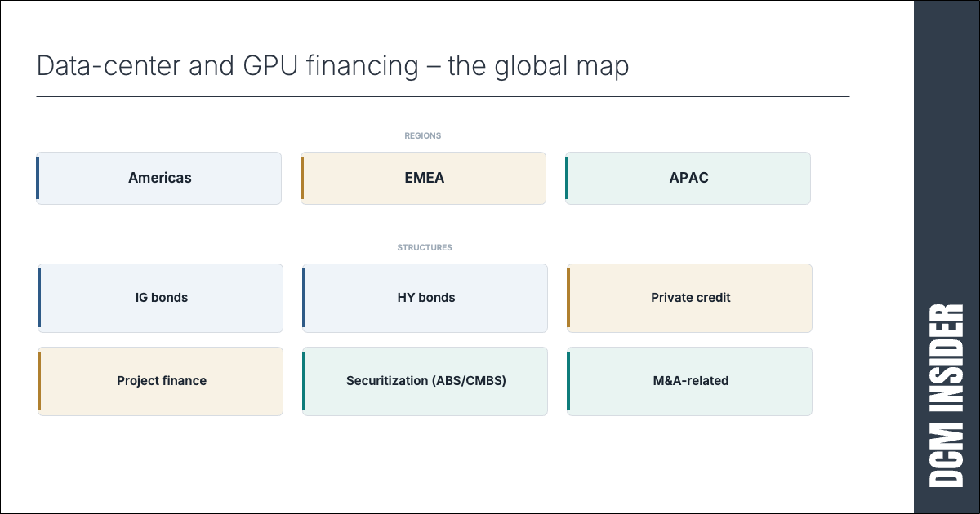Click the STRUCTURES section label
980x514 pixels.
pyautogui.click(x=425, y=247)
